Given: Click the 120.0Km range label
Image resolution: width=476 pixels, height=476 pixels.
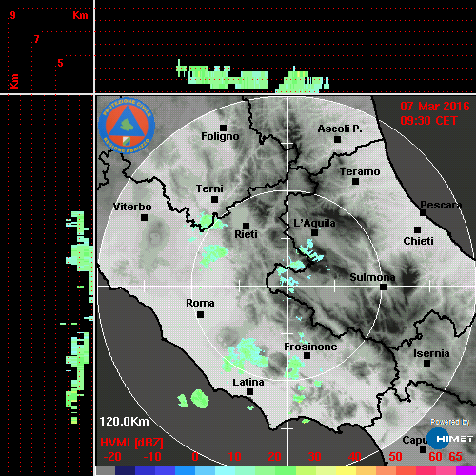Looking at the screenshot, I should [x=124, y=422].
